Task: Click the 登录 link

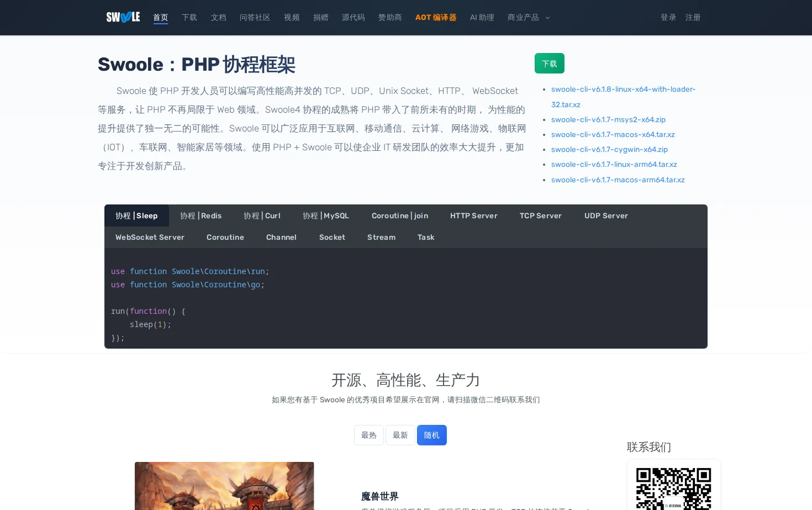Action: (668, 18)
